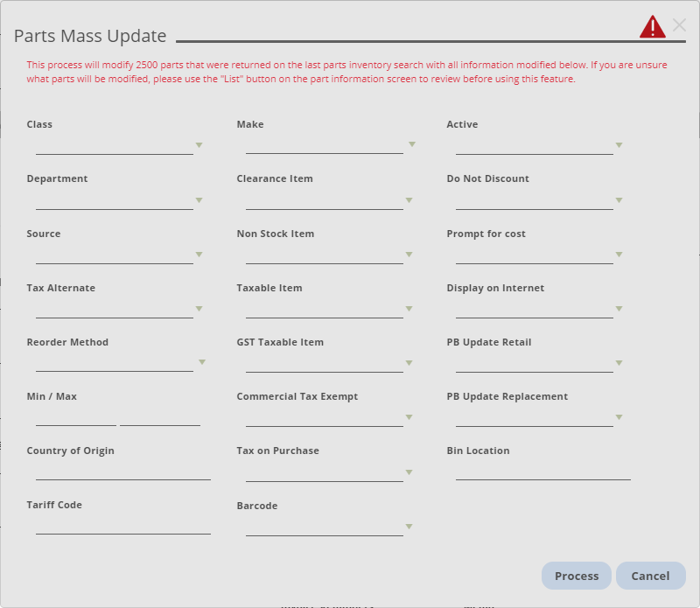Click the Process button
This screenshot has height=608, width=700.
pos(576,576)
